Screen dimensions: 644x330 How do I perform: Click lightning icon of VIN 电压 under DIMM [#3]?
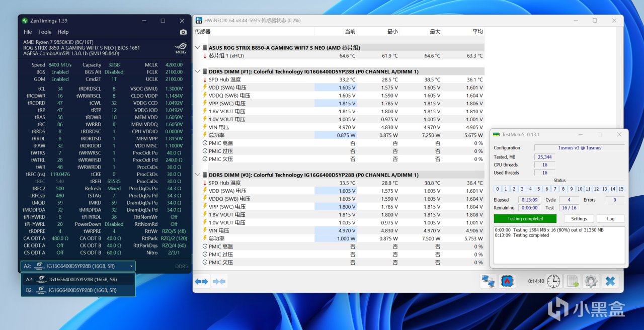(205, 231)
